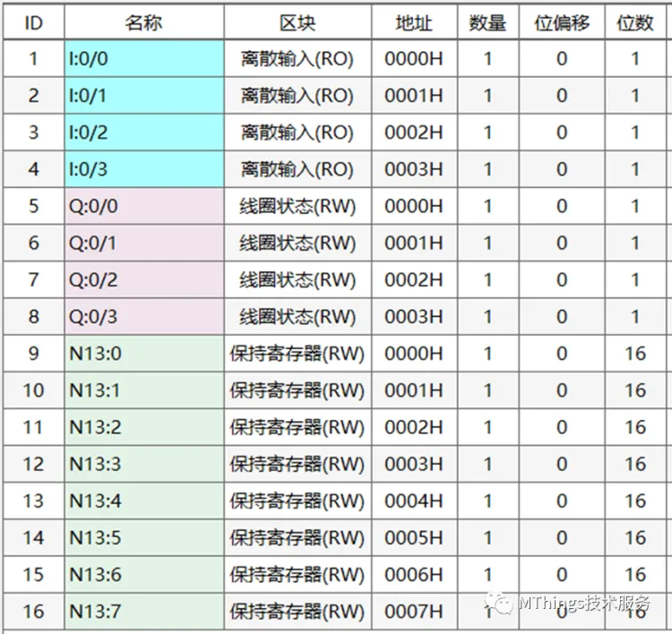Viewport: 672px width, 634px height.
Task: Click ID cell 1
Action: 34,59
